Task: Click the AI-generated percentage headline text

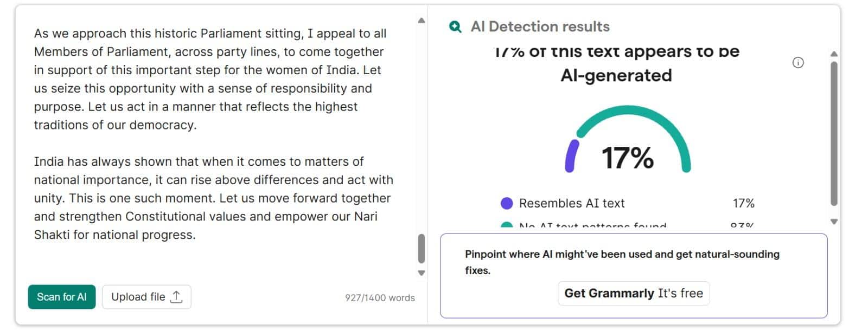Action: (x=616, y=63)
